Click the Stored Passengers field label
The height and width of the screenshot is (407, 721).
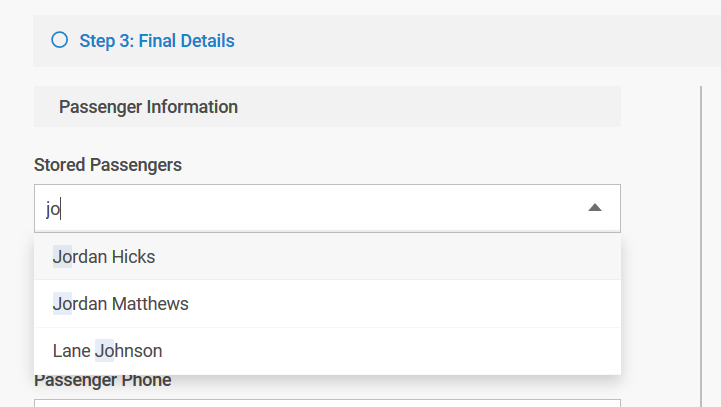[x=108, y=165]
